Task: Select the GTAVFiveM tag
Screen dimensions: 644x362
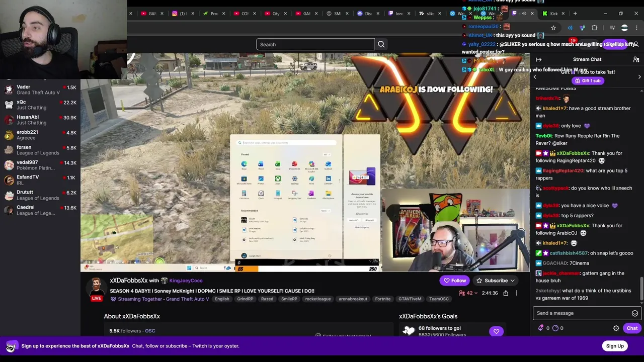Action: click(410, 299)
